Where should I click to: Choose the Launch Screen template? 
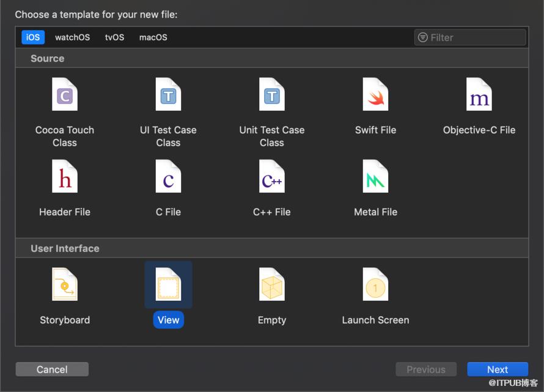(x=375, y=284)
